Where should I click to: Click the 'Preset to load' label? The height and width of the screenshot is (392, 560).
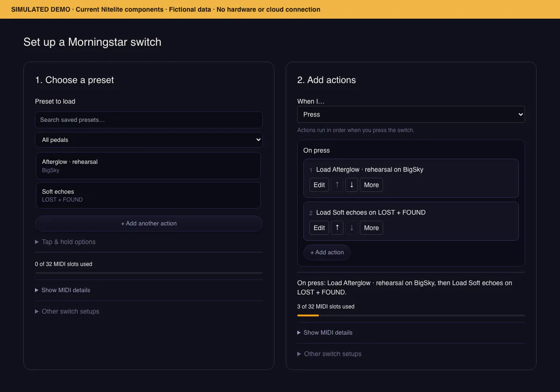tap(55, 101)
